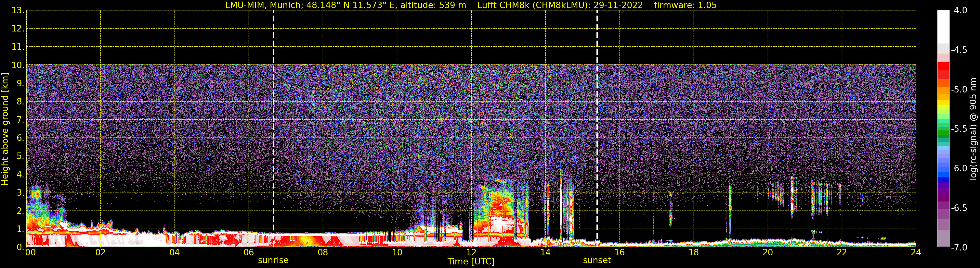Click the height axis tick label 11
This screenshot has width=980, height=268.
coord(17,47)
